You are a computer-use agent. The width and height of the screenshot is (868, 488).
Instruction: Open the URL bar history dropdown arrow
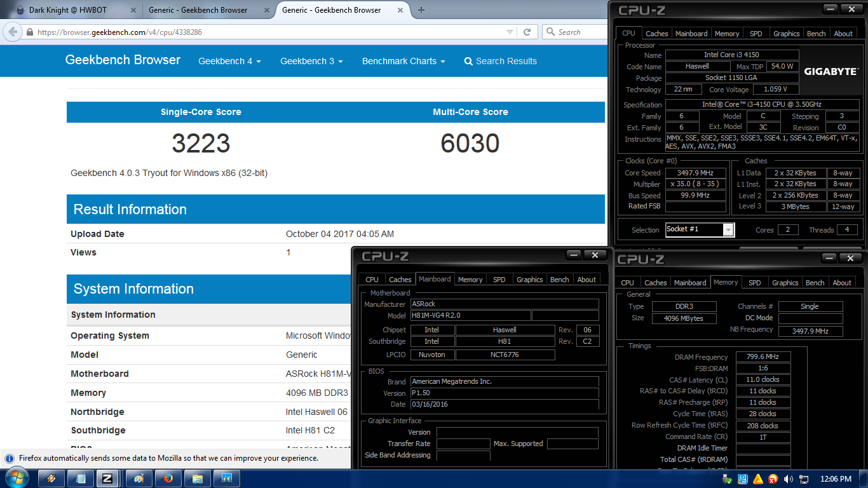pyautogui.click(x=510, y=32)
